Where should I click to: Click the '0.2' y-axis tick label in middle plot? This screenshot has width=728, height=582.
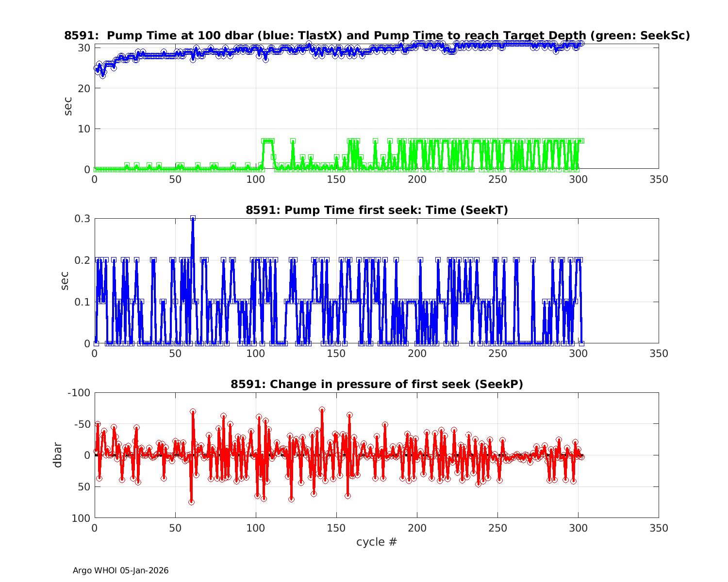82,260
